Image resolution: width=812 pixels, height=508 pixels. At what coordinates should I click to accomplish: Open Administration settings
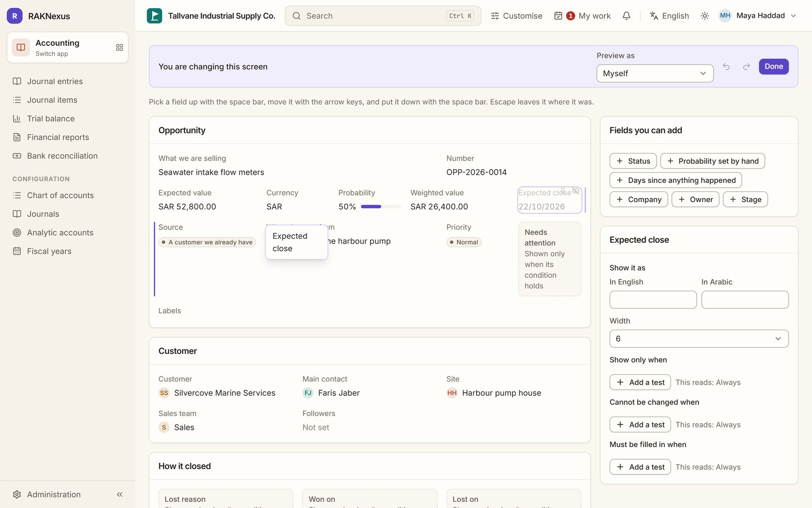tap(54, 494)
